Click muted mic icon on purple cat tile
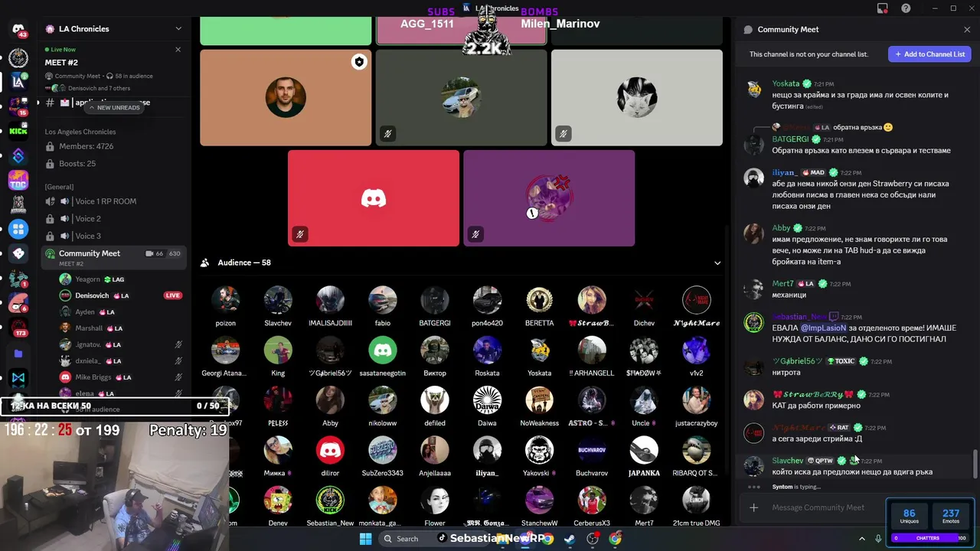Viewport: 980px width, 551px height. coord(475,234)
